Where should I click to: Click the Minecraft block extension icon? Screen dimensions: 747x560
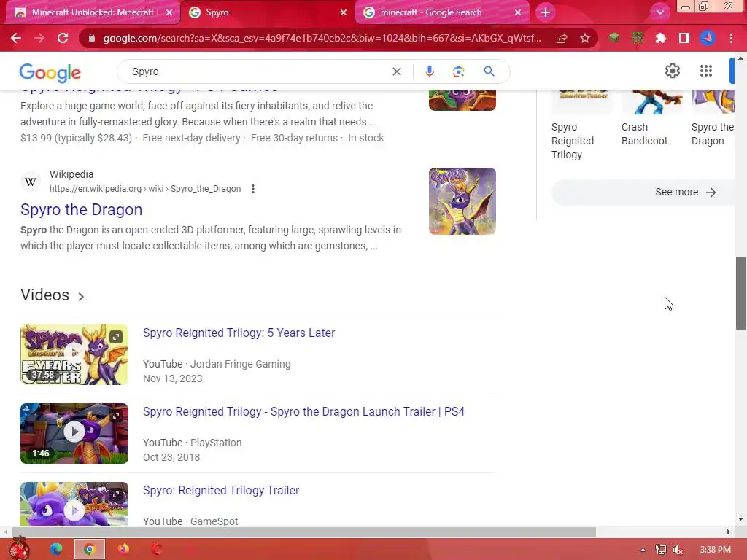click(637, 38)
